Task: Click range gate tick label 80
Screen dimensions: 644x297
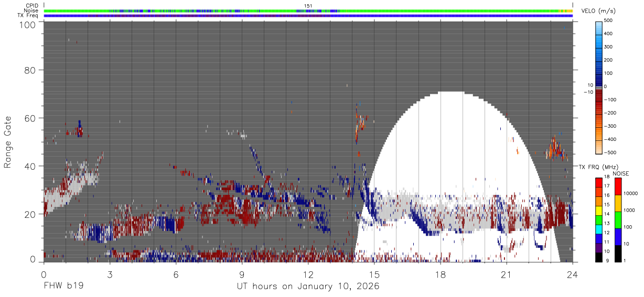Action: tap(30, 70)
